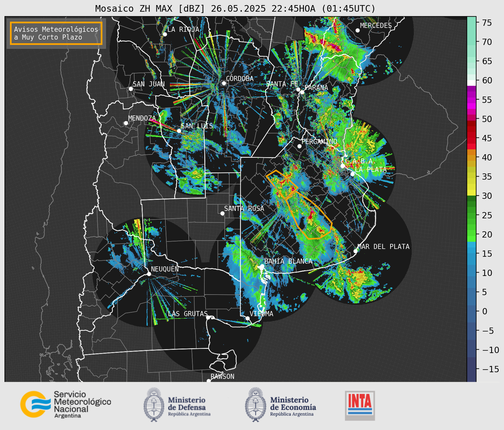Click the INTA logo
The height and width of the screenshot is (430, 504).
[360, 406]
